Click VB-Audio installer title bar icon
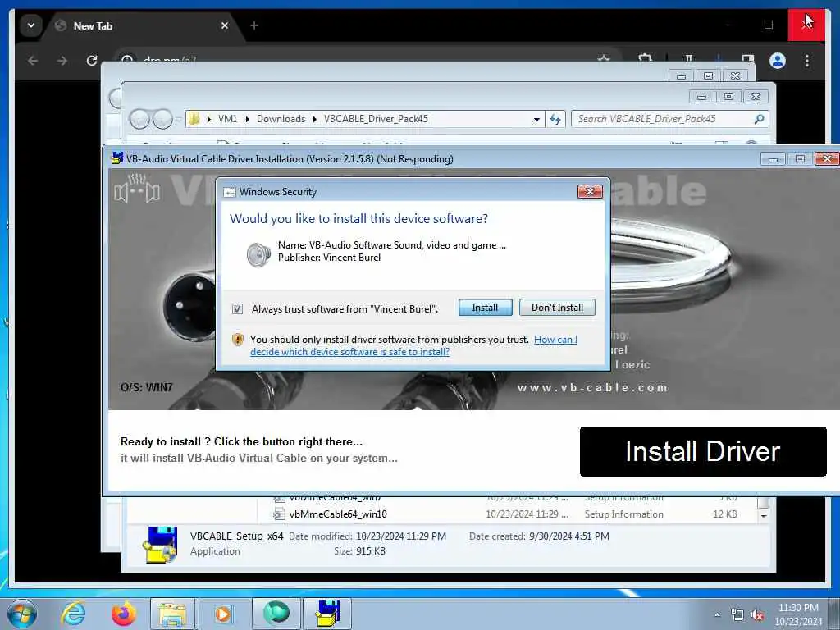The width and height of the screenshot is (840, 630). pyautogui.click(x=116, y=158)
